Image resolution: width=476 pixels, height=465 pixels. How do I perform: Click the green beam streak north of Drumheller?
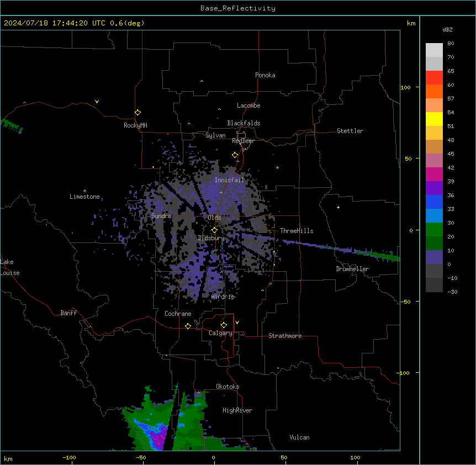point(379,255)
